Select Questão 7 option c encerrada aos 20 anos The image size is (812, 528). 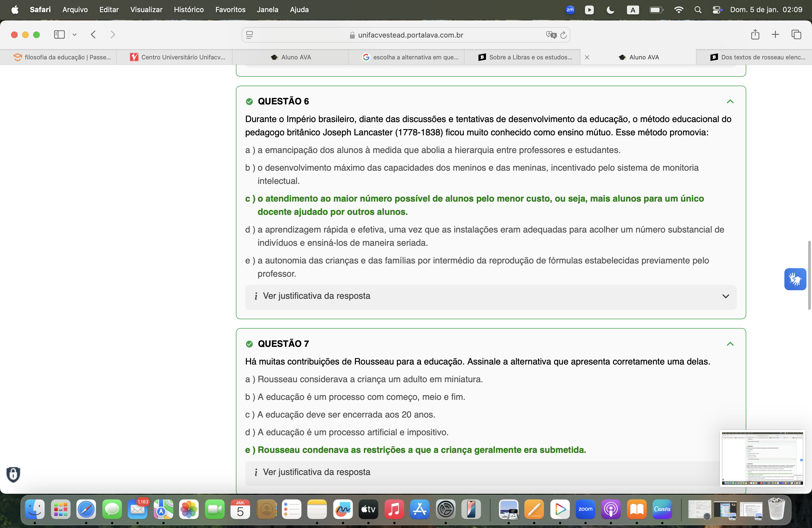[340, 415]
